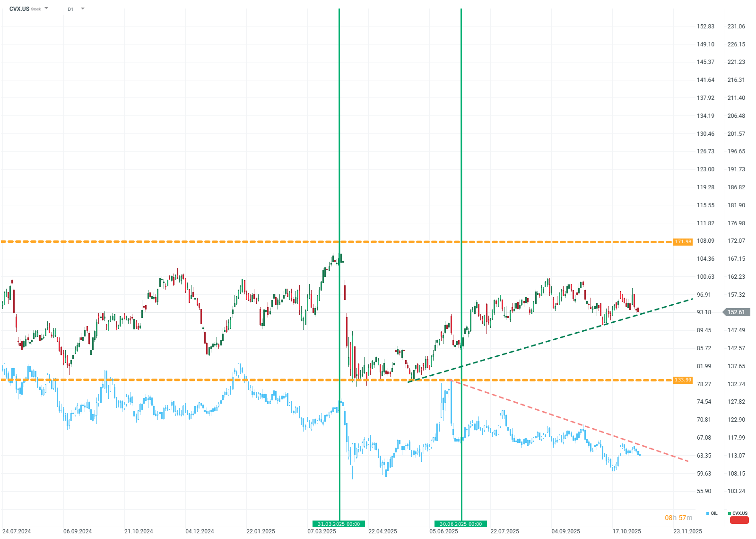Click the 22.04.2025 date axis label

coord(382,531)
